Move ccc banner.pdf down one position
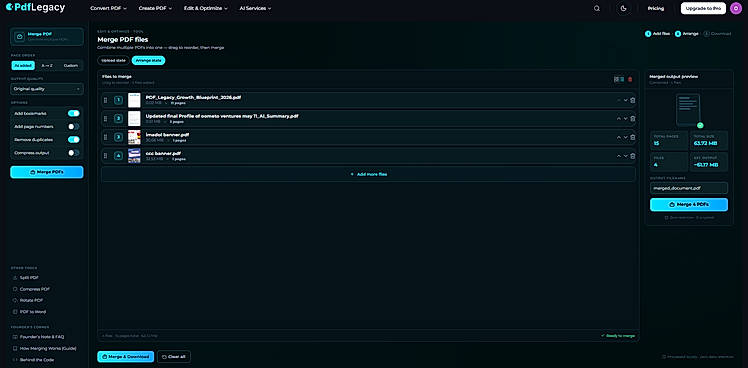Image resolution: width=748 pixels, height=368 pixels. point(625,156)
